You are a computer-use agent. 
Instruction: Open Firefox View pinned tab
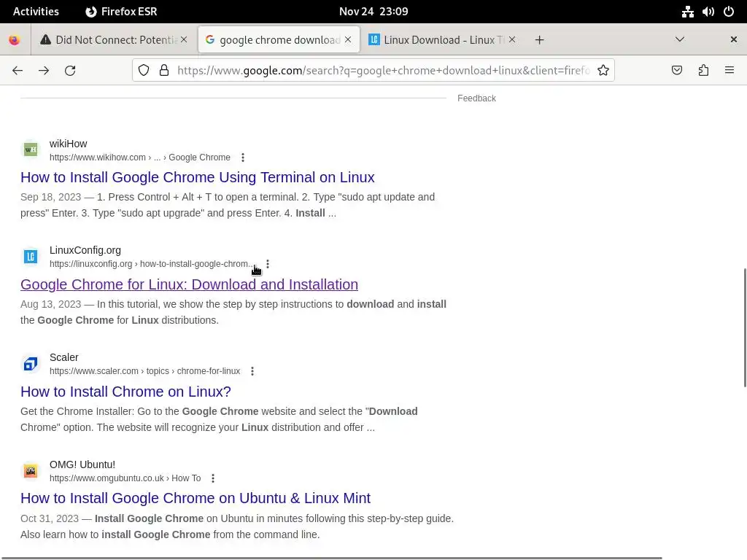tap(15, 40)
